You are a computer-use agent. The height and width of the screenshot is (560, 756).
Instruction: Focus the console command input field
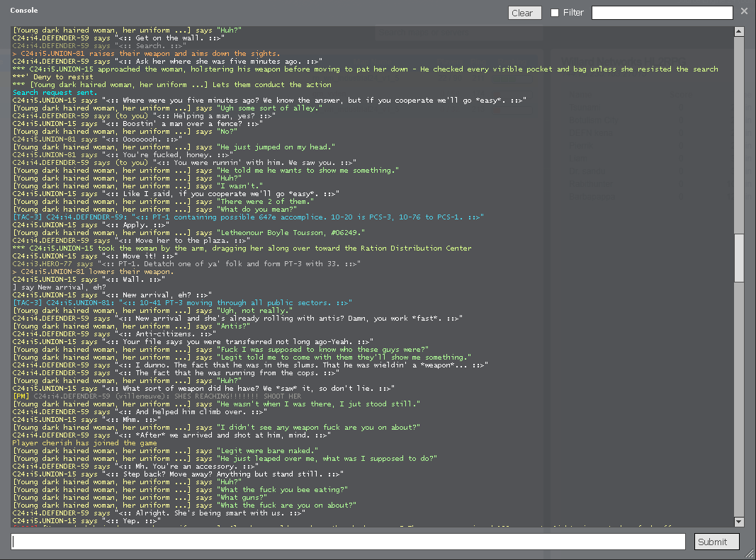pos(348,542)
